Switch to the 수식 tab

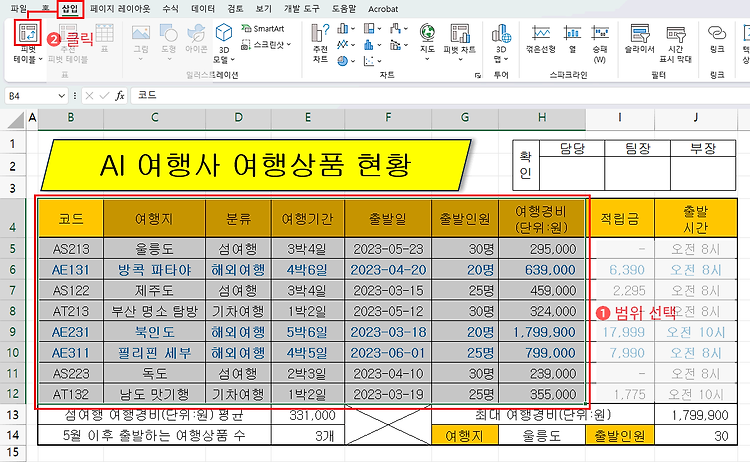[x=170, y=9]
